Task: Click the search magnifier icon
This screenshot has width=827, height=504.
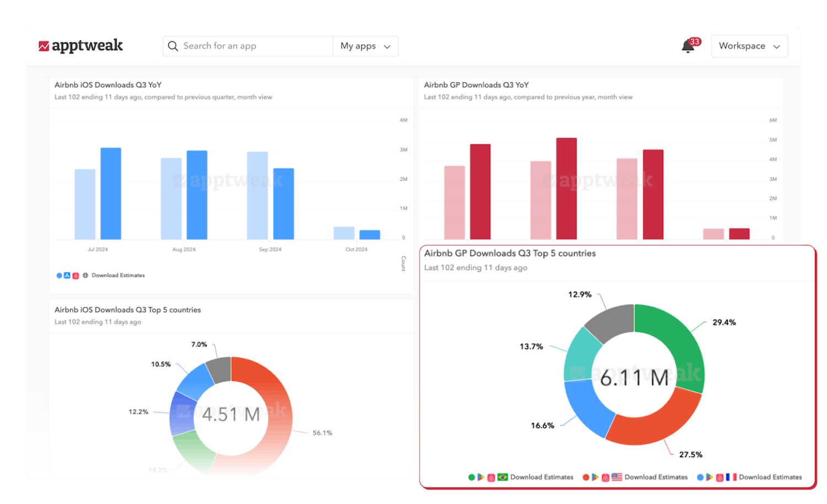Action: pos(173,46)
